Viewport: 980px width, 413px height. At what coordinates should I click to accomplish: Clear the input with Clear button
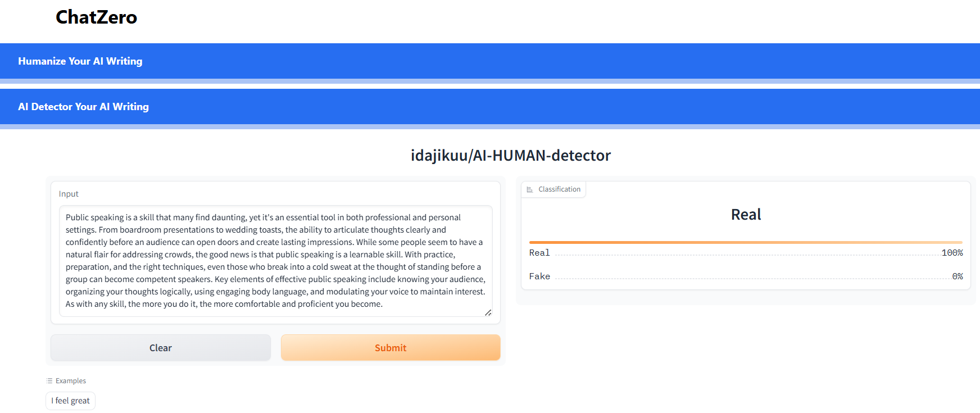point(161,348)
